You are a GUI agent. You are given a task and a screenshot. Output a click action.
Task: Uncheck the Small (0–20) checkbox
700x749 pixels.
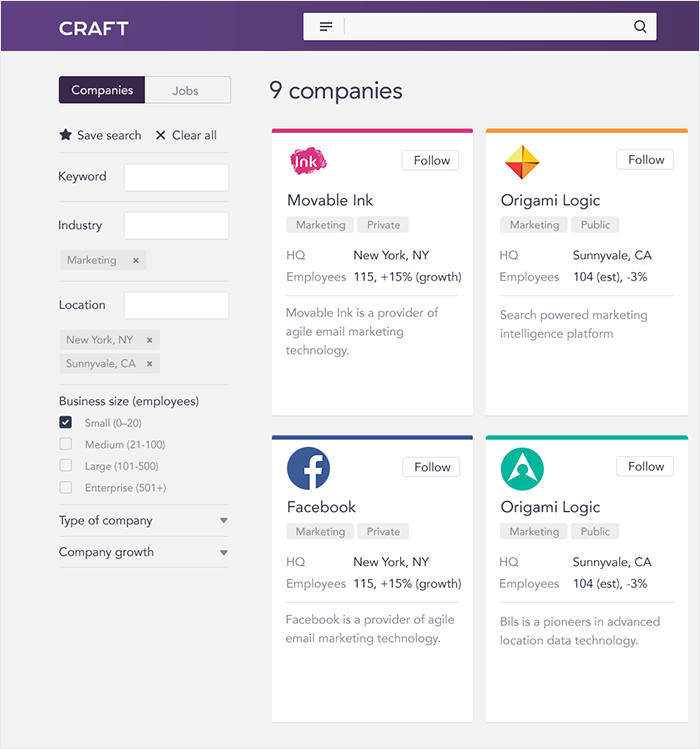tap(66, 423)
